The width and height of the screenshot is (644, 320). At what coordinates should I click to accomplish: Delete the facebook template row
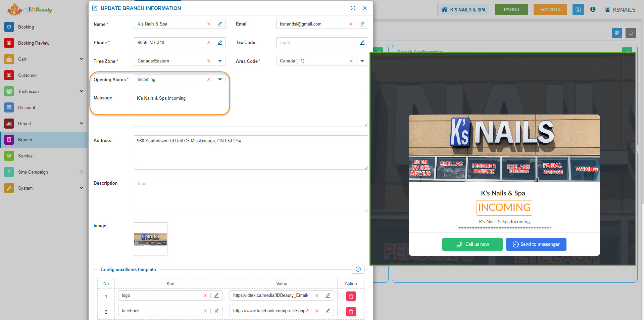click(351, 312)
